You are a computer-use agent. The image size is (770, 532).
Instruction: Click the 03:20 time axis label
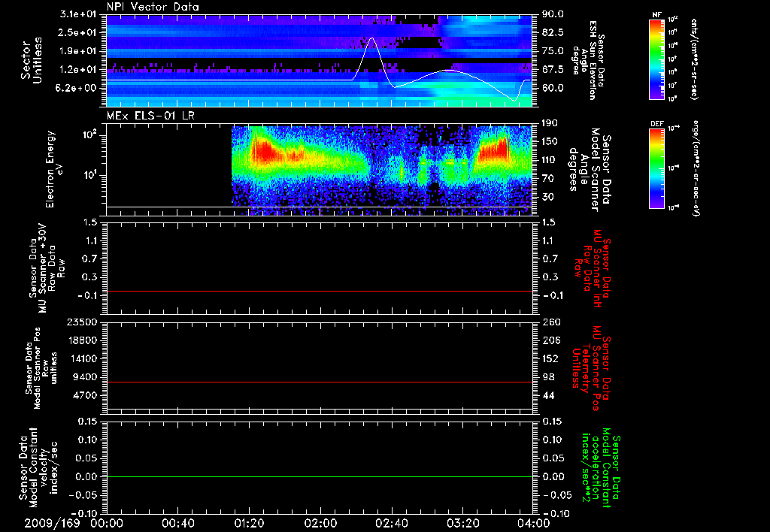463,523
